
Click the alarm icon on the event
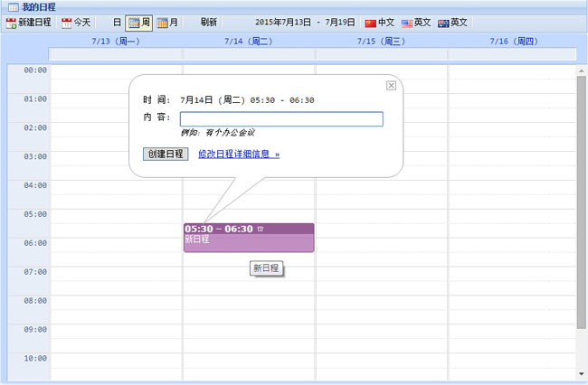tap(261, 229)
